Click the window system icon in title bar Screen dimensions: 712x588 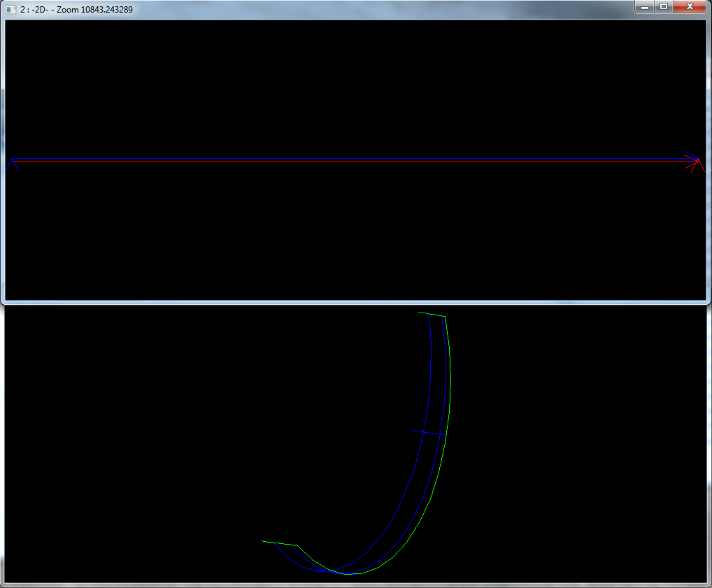[10, 10]
